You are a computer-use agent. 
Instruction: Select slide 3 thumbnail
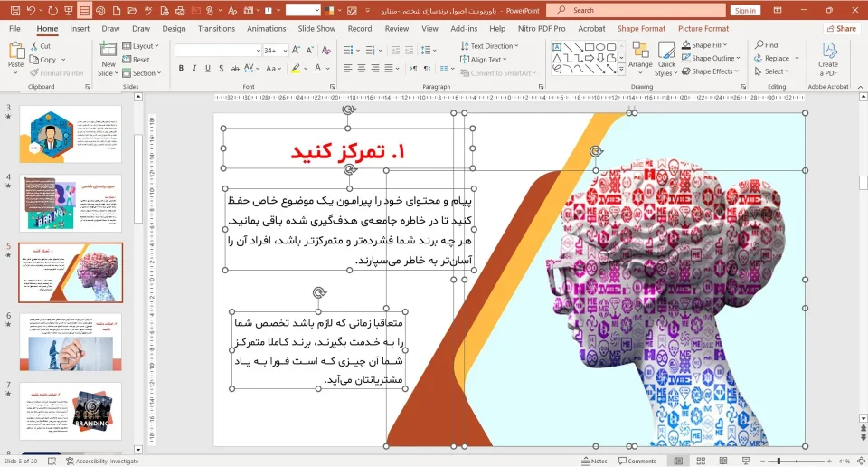click(71, 134)
